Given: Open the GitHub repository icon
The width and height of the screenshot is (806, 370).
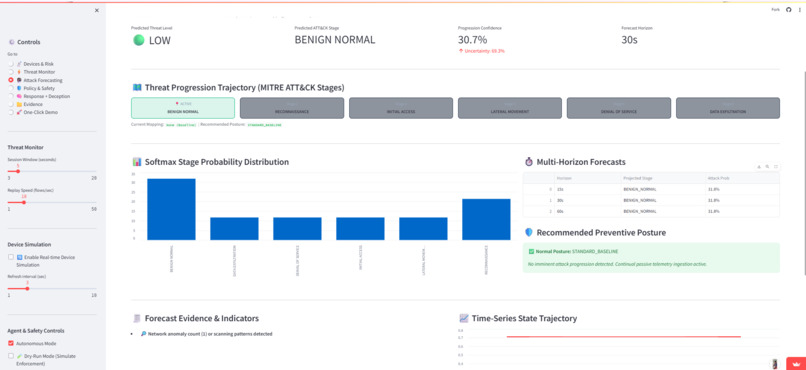Looking at the screenshot, I should [789, 10].
